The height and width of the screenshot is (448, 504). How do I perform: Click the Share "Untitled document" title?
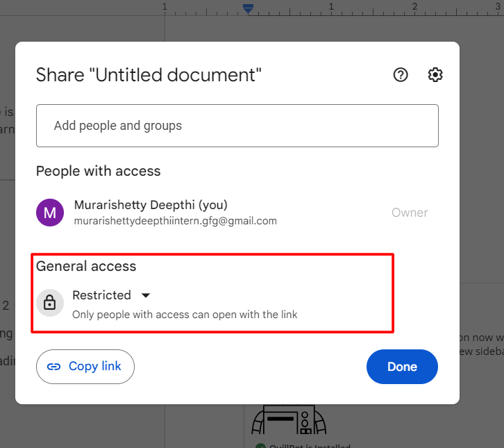point(149,75)
